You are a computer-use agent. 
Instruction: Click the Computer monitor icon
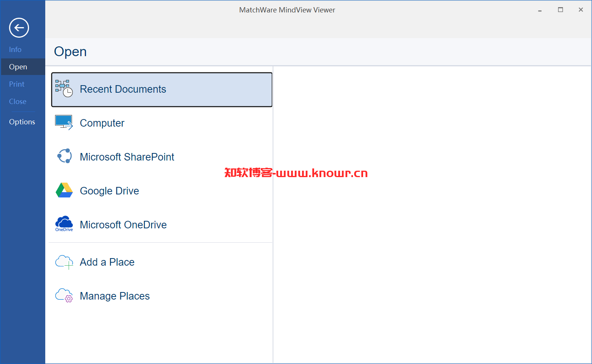pyautogui.click(x=64, y=122)
